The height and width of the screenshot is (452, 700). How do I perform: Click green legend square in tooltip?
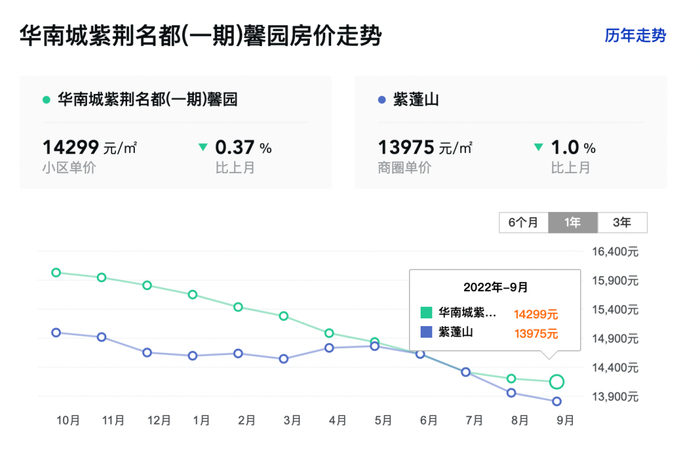pos(426,312)
